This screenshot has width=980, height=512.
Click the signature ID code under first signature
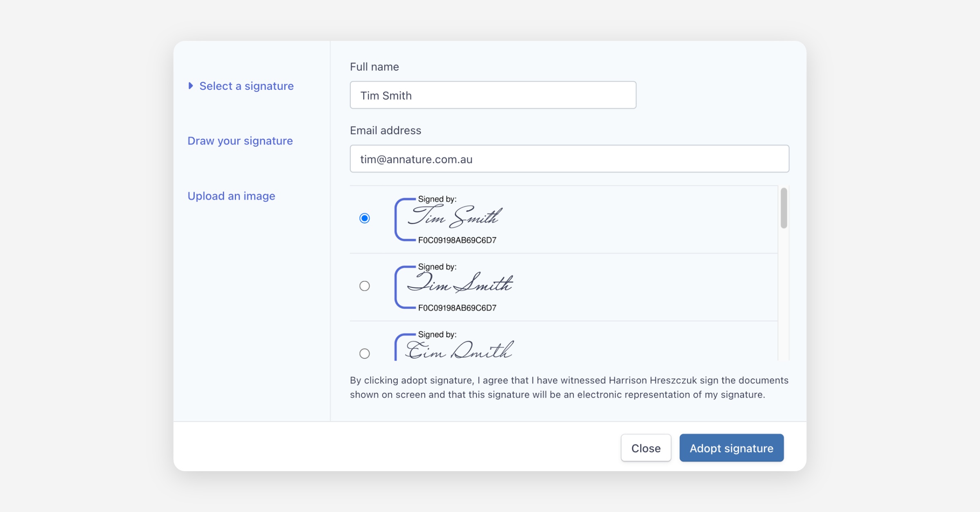457,240
